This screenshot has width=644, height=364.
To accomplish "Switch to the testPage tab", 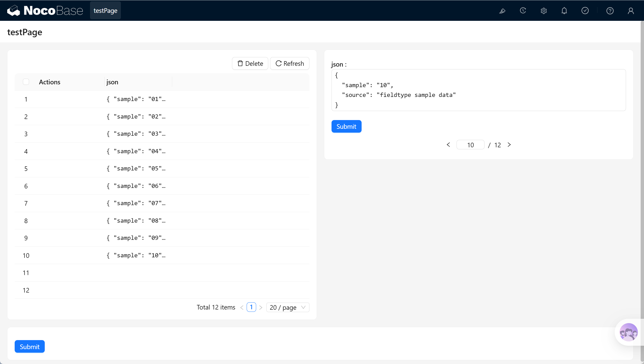I will (x=105, y=11).
